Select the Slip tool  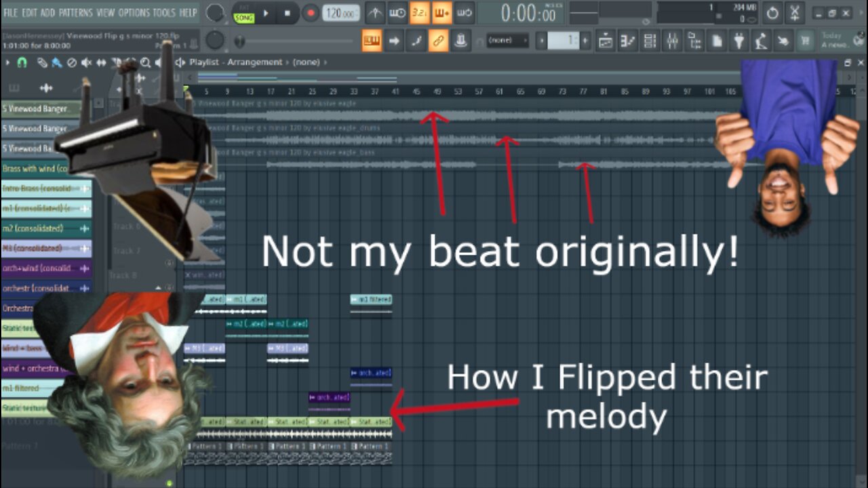[101, 62]
